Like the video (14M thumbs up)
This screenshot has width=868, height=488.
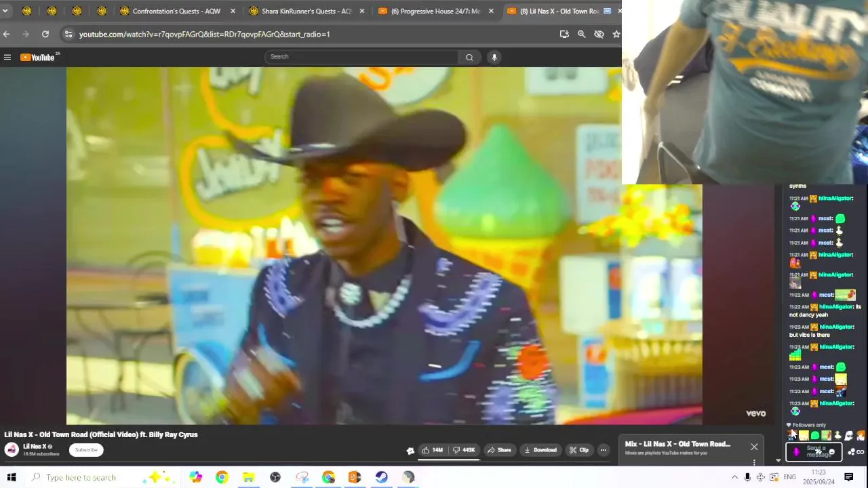432,450
